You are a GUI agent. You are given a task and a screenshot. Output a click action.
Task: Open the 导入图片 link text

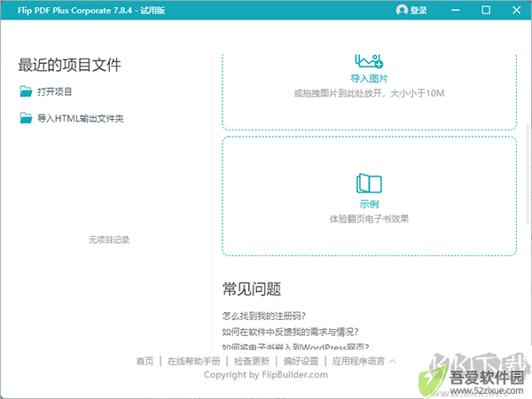click(369, 79)
